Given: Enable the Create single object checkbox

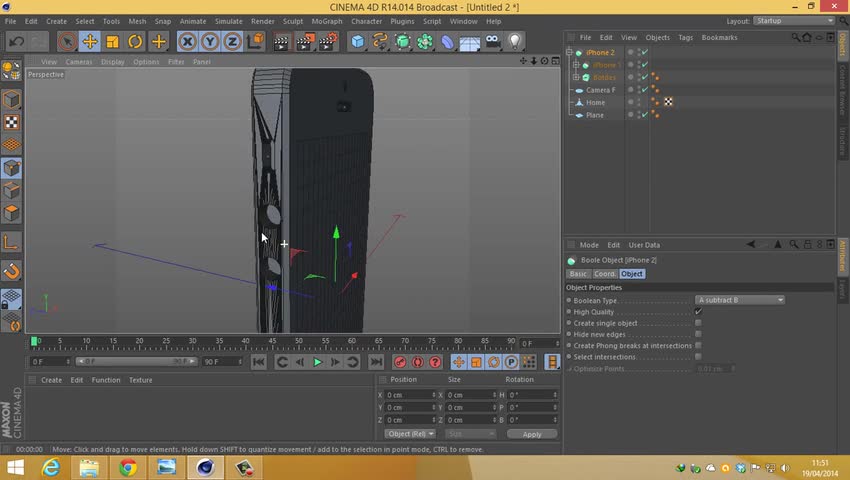Looking at the screenshot, I should point(698,323).
